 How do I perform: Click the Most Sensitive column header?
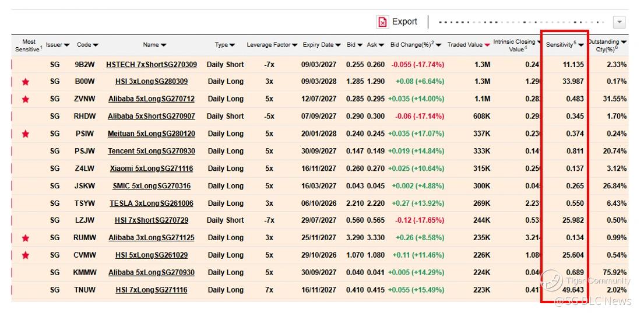(28, 45)
